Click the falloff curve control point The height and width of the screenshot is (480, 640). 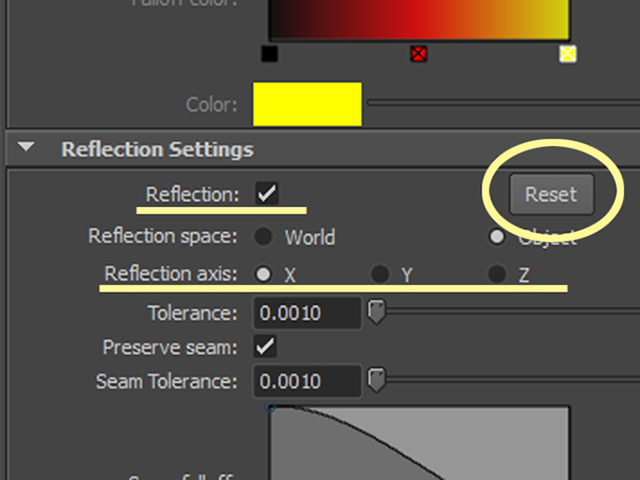[x=270, y=407]
